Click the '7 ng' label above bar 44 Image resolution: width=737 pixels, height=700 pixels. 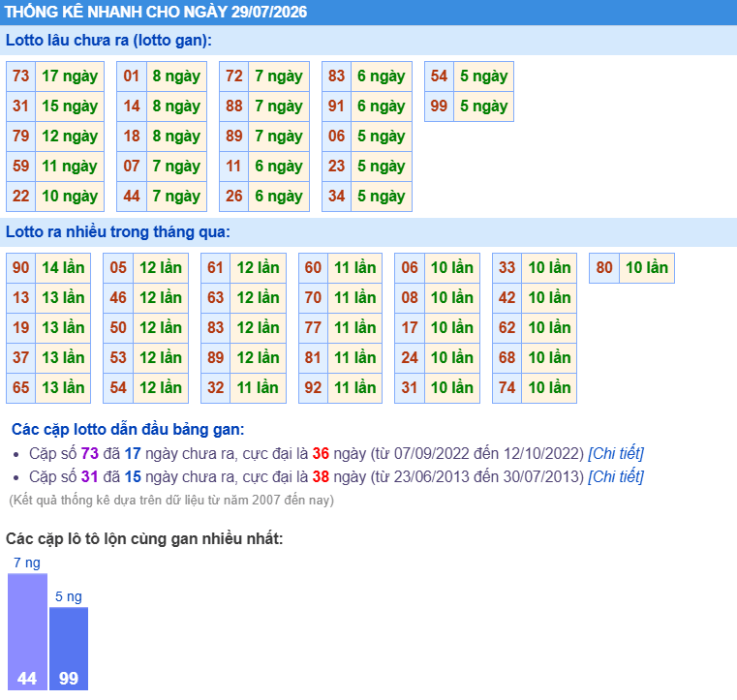click(x=27, y=563)
